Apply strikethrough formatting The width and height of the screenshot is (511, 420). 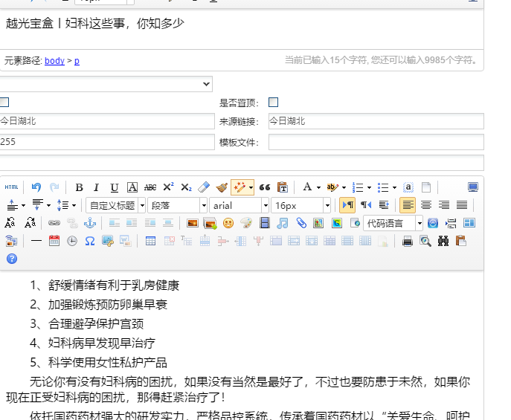[150, 187]
